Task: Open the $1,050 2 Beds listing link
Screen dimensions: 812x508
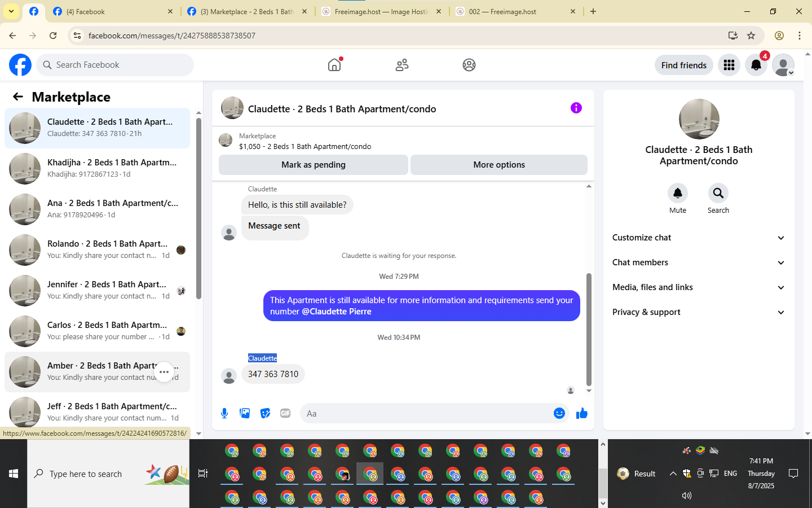Action: click(305, 146)
